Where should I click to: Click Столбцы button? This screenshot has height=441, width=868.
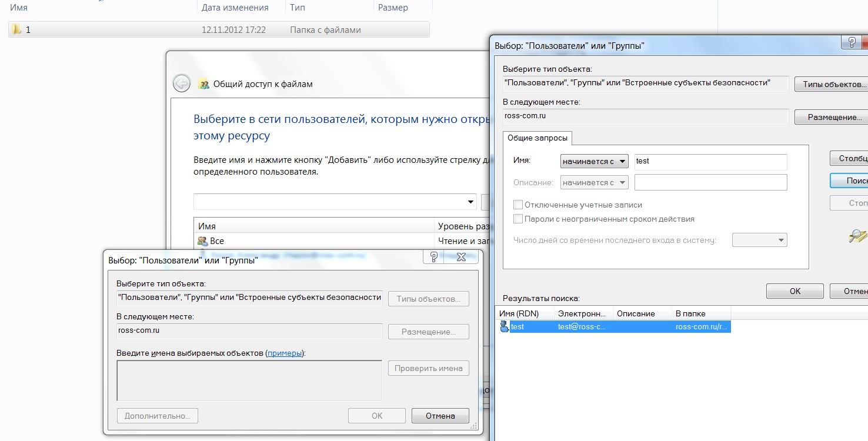point(849,158)
